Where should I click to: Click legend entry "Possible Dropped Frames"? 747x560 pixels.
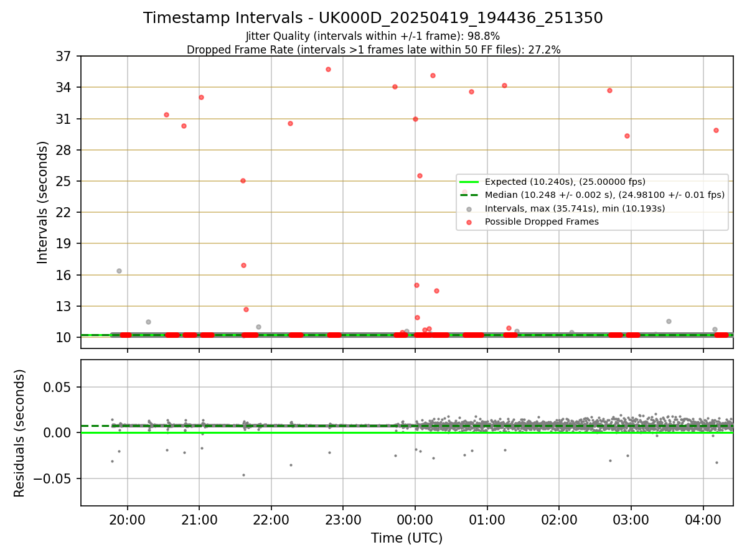pos(542,222)
